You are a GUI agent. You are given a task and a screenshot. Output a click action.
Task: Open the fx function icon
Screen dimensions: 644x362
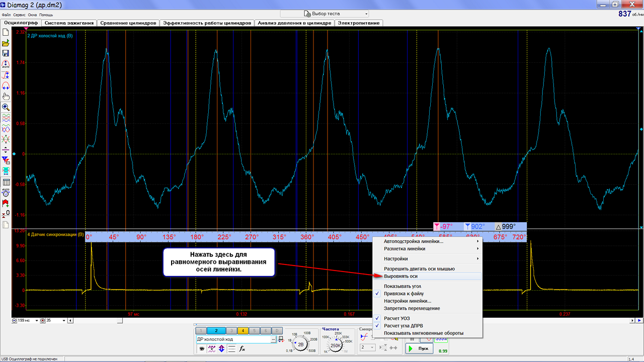tap(242, 348)
